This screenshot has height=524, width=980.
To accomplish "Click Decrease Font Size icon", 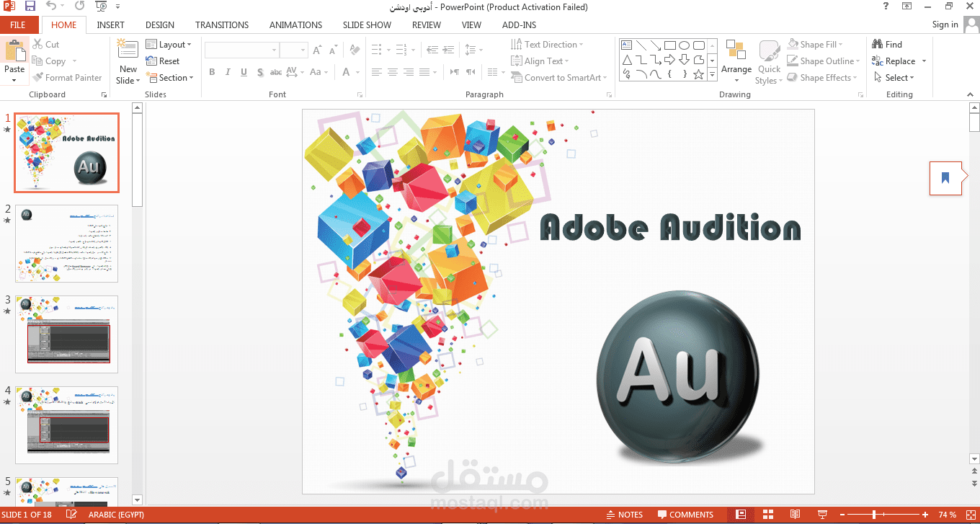I will 333,50.
